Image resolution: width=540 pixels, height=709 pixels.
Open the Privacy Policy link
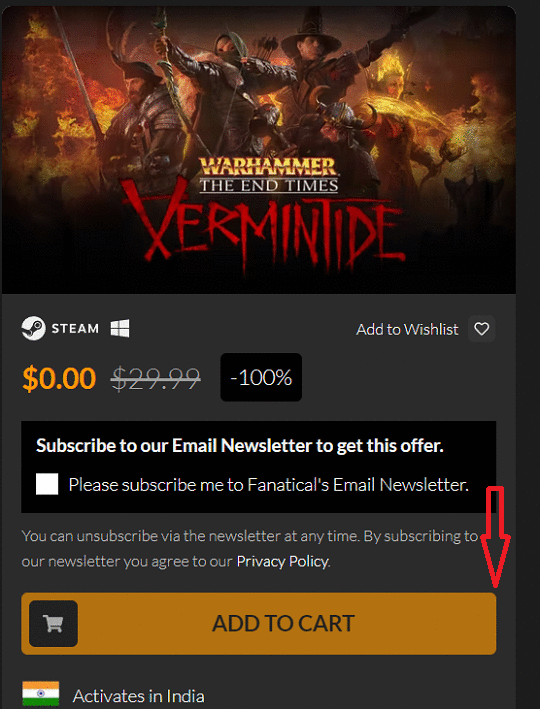[283, 561]
